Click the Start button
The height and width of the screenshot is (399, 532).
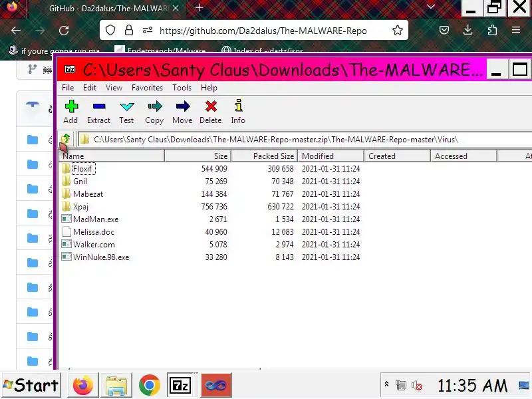pos(31,385)
